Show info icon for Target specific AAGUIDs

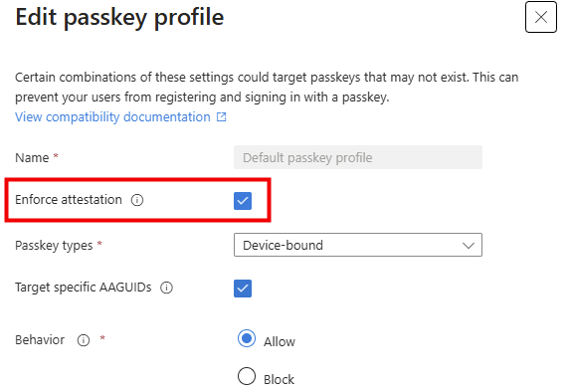coord(167,288)
